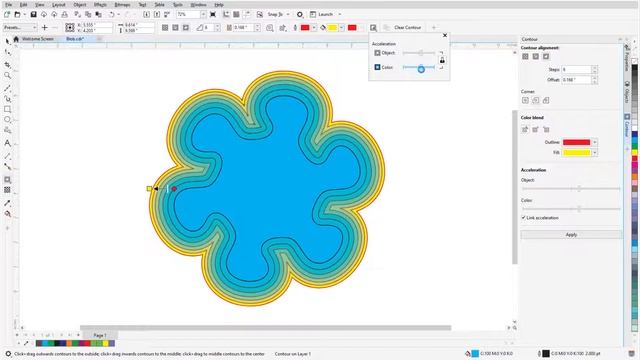Click the red Outline swatch in docker
Viewport: 640px width, 360px height.
(576, 142)
